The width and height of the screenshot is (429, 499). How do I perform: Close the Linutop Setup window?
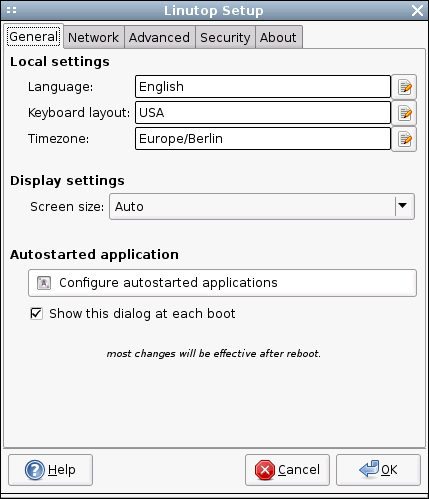417,11
